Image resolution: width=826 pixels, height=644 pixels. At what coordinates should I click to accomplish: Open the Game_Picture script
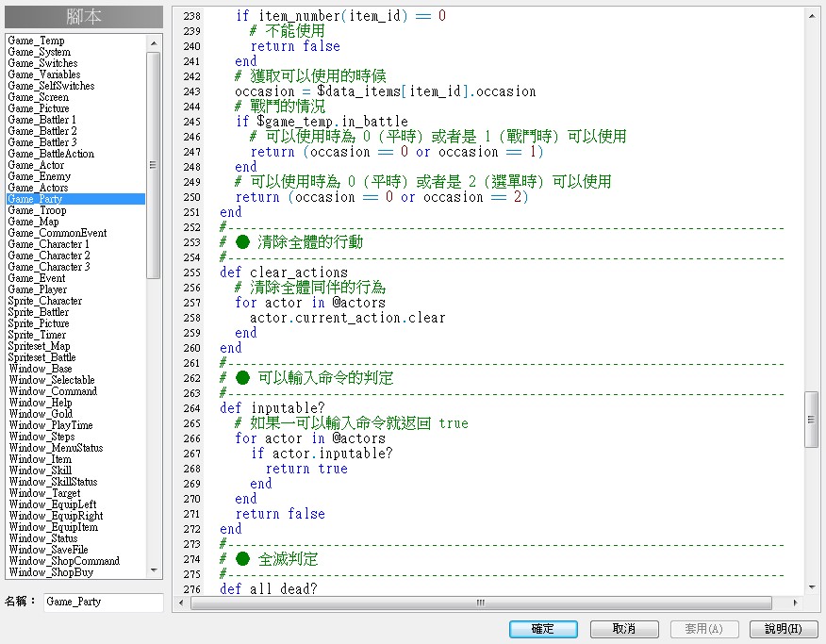[x=39, y=108]
